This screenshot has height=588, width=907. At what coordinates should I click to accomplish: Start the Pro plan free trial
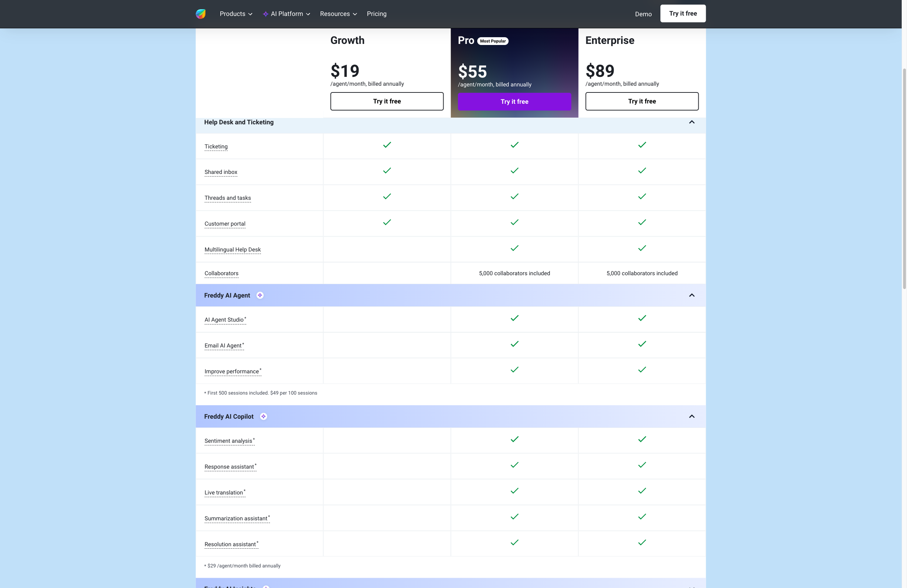pos(514,102)
